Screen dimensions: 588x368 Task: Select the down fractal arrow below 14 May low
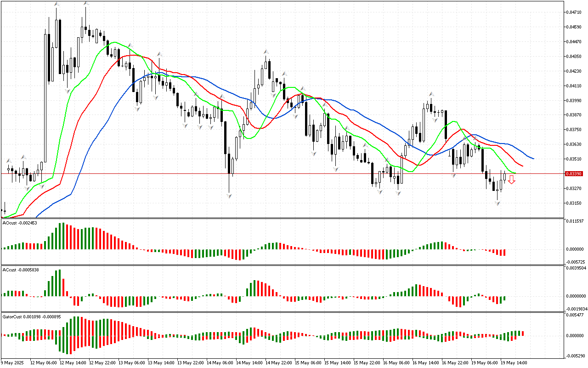(229, 196)
